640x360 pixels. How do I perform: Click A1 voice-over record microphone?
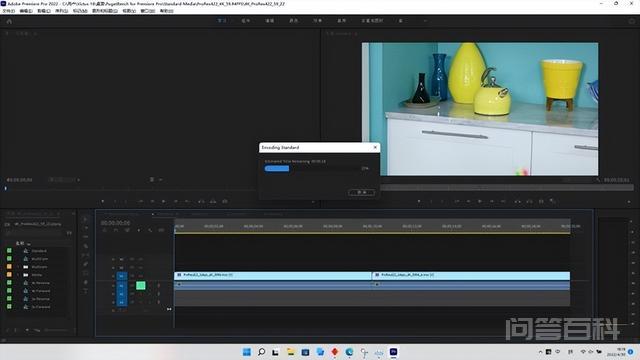[x=159, y=286]
